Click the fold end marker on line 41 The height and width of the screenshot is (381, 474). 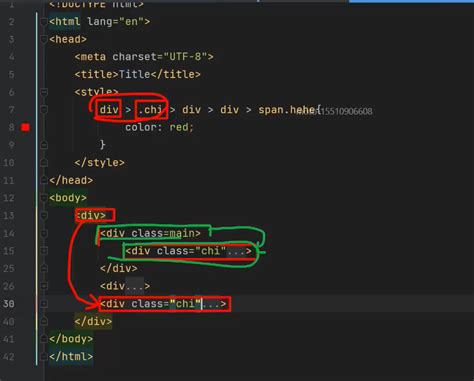pyautogui.click(x=44, y=339)
